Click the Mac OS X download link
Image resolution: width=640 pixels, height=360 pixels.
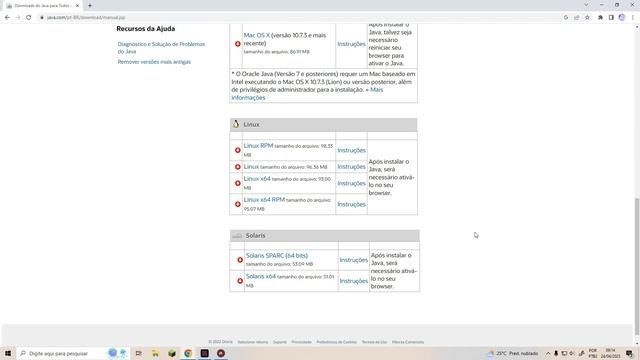click(257, 36)
